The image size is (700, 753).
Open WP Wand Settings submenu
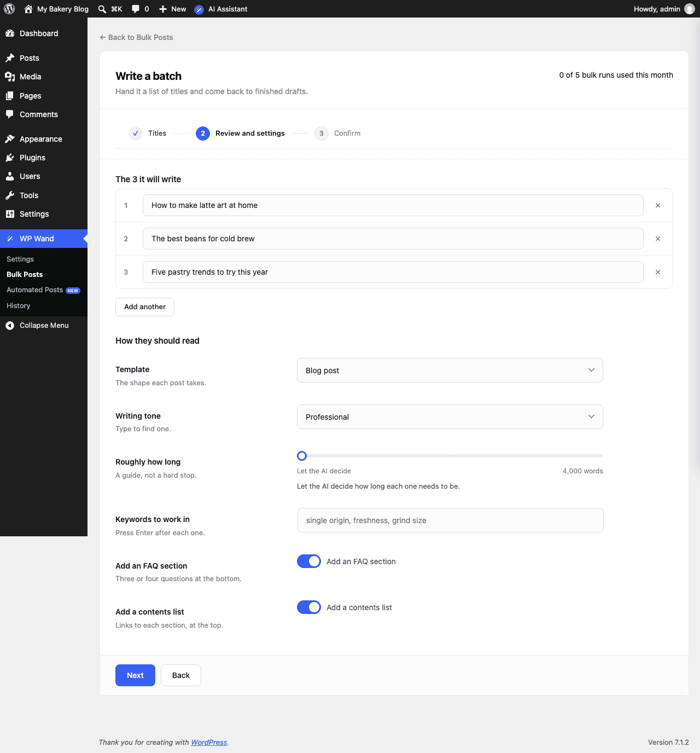(x=20, y=259)
